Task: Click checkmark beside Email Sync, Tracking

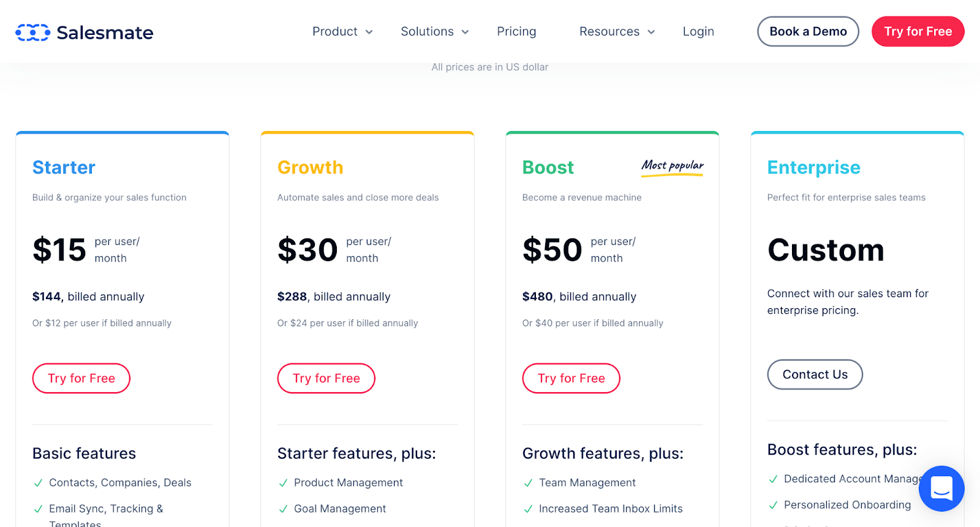Action: (38, 509)
